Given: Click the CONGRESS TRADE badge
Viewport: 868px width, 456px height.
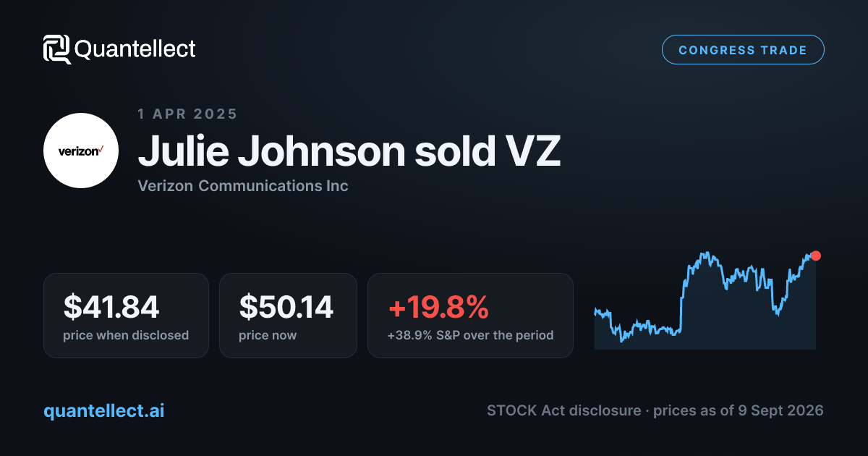Looking at the screenshot, I should (x=743, y=50).
